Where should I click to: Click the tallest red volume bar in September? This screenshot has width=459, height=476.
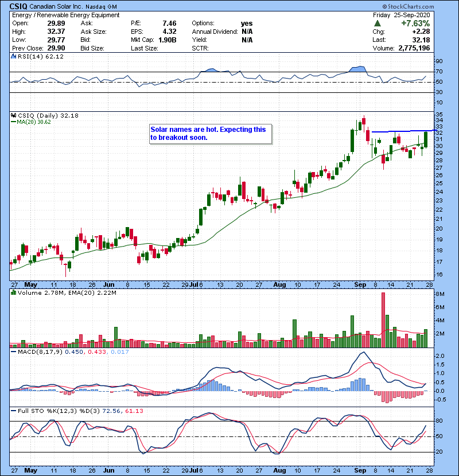(x=383, y=320)
